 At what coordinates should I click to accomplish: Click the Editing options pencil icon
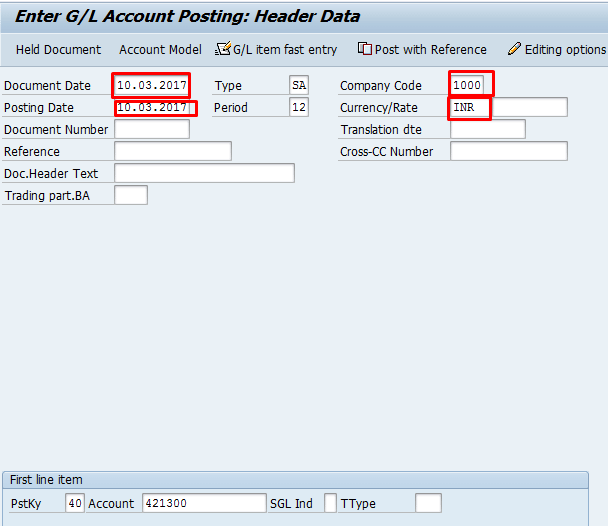click(x=514, y=49)
